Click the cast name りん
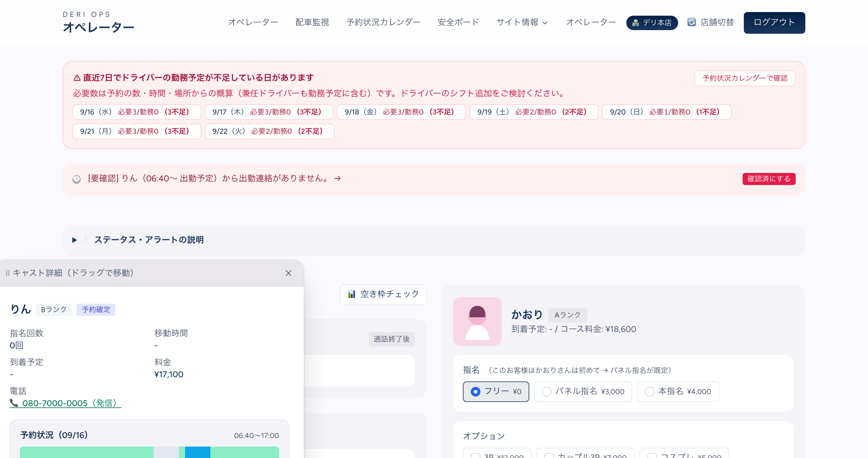The image size is (868, 458). tap(20, 309)
